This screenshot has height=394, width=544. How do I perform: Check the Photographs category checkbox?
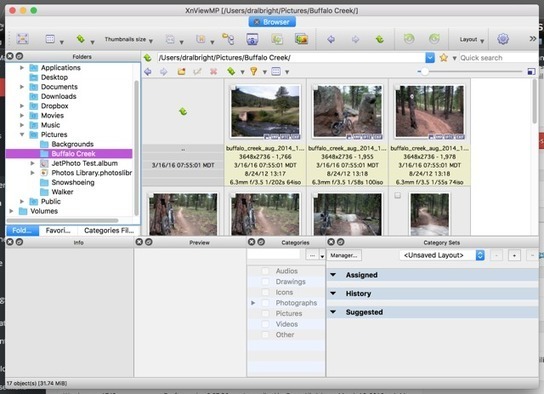[x=265, y=303]
